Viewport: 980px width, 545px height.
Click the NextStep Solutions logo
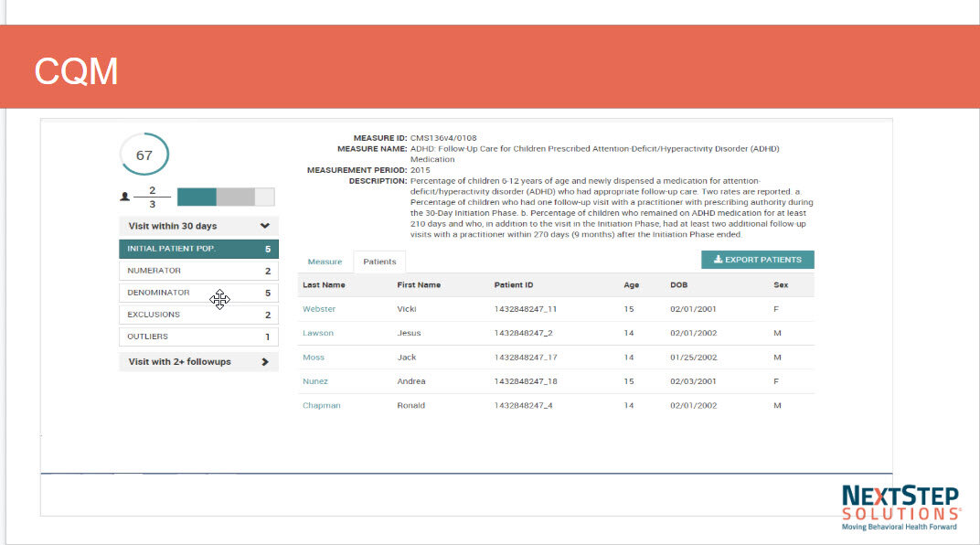point(900,507)
